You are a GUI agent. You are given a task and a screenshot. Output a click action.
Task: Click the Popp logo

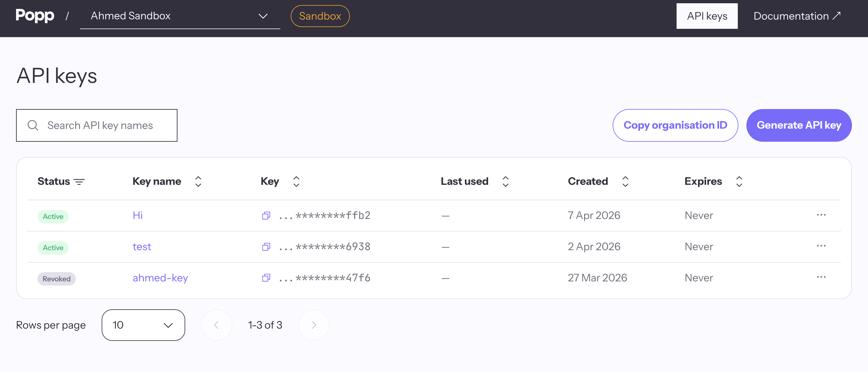pos(35,15)
